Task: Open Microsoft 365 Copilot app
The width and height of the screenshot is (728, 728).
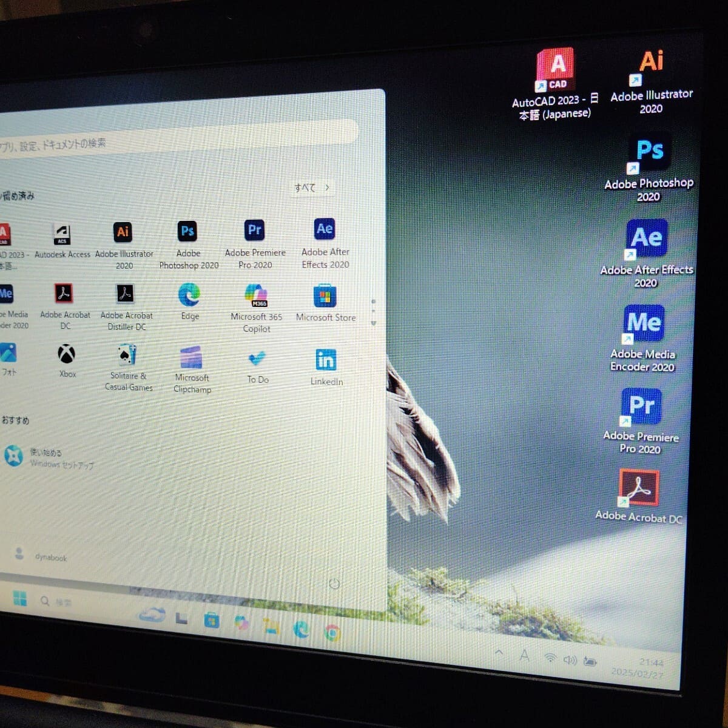Action: click(x=256, y=308)
